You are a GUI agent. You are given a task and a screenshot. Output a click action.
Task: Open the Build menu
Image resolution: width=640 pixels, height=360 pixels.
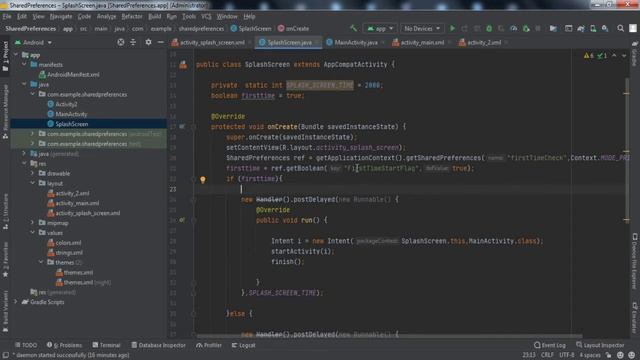tap(154, 16)
